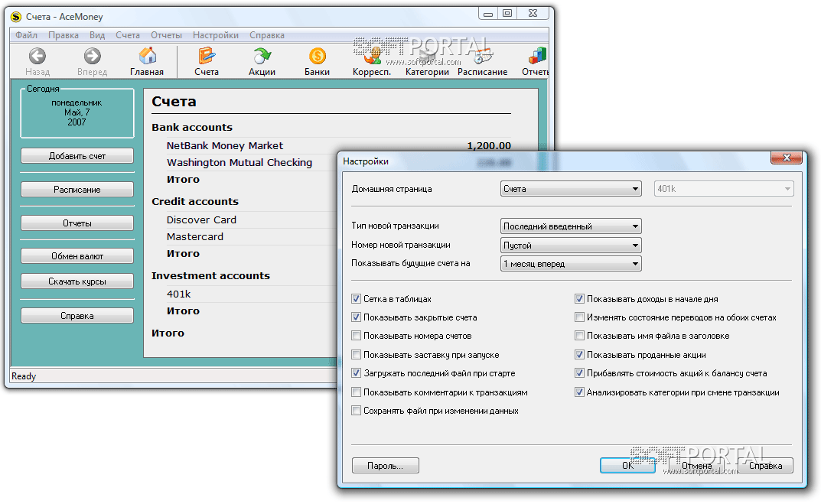Click the 'Credit accounts' group heading
The width and height of the screenshot is (821, 504).
click(x=195, y=201)
